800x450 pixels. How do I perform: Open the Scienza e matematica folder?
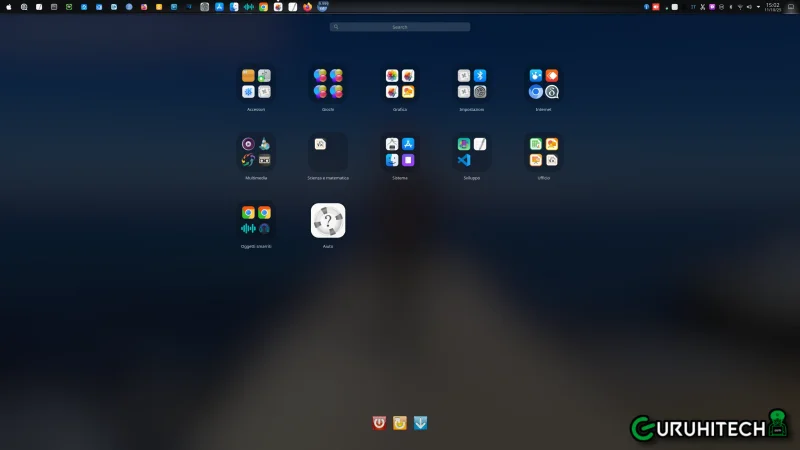click(328, 152)
